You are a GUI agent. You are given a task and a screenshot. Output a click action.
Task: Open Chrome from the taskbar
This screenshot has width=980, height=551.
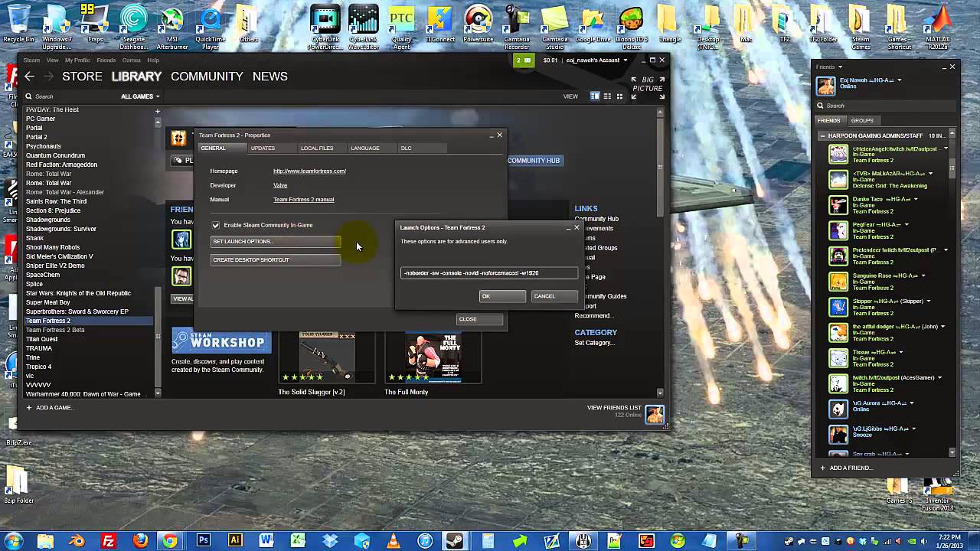[170, 541]
